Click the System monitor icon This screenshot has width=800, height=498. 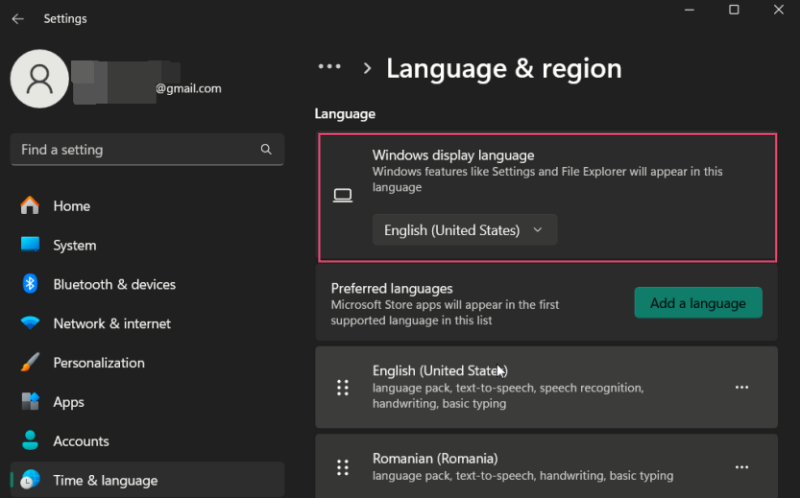(x=30, y=244)
